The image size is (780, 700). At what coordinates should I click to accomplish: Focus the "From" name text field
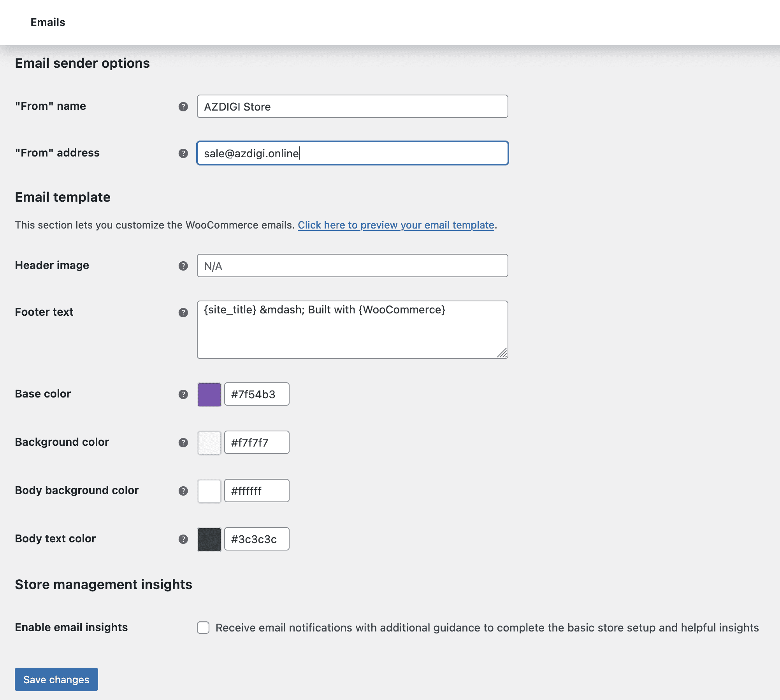[x=352, y=107]
